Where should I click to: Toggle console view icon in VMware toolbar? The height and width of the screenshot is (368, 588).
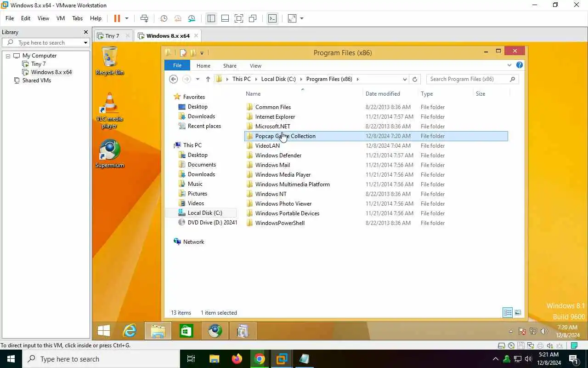[x=272, y=18]
